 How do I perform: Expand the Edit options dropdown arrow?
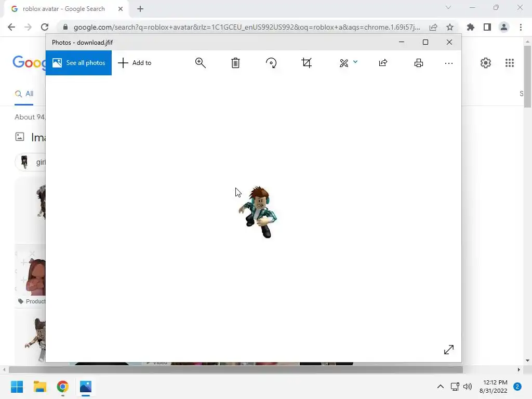pyautogui.click(x=355, y=62)
